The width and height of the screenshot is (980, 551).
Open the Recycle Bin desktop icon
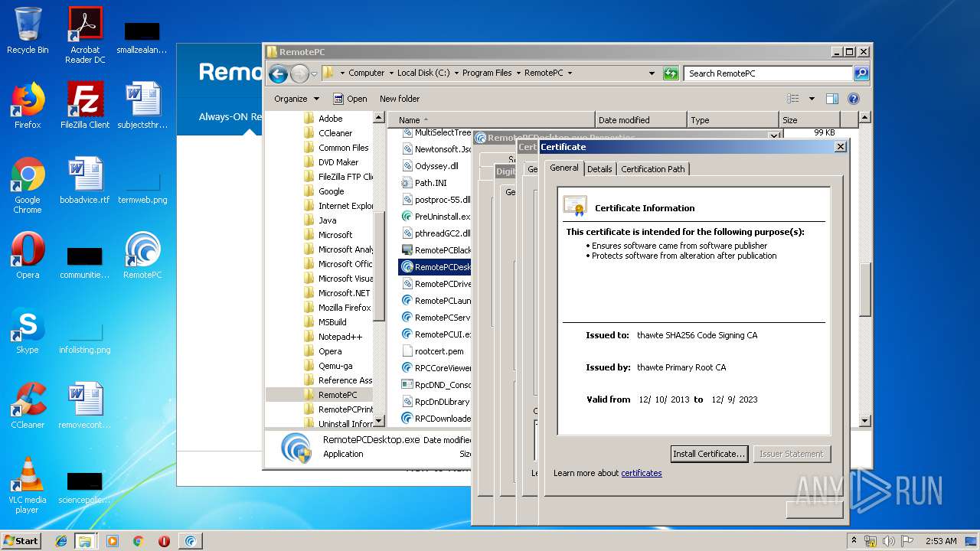[x=28, y=31]
